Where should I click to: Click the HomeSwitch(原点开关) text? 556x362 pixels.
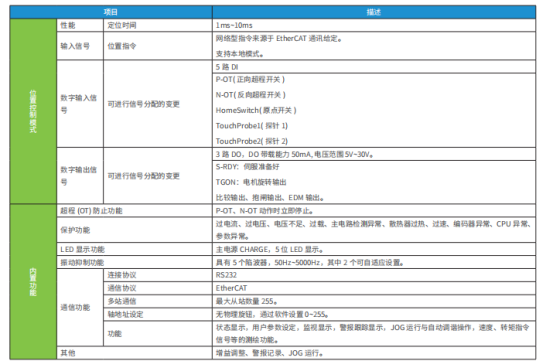coord(256,110)
